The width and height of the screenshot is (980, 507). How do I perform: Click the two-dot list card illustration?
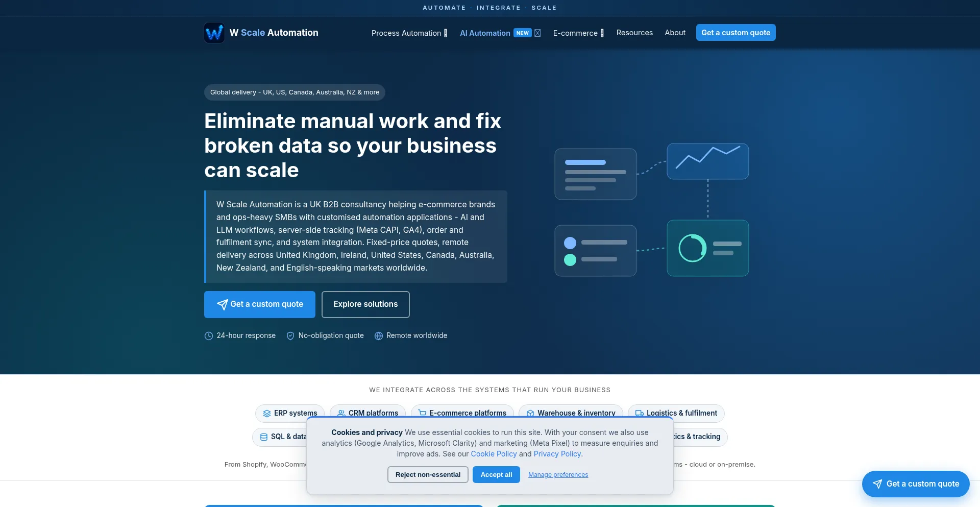tap(596, 251)
